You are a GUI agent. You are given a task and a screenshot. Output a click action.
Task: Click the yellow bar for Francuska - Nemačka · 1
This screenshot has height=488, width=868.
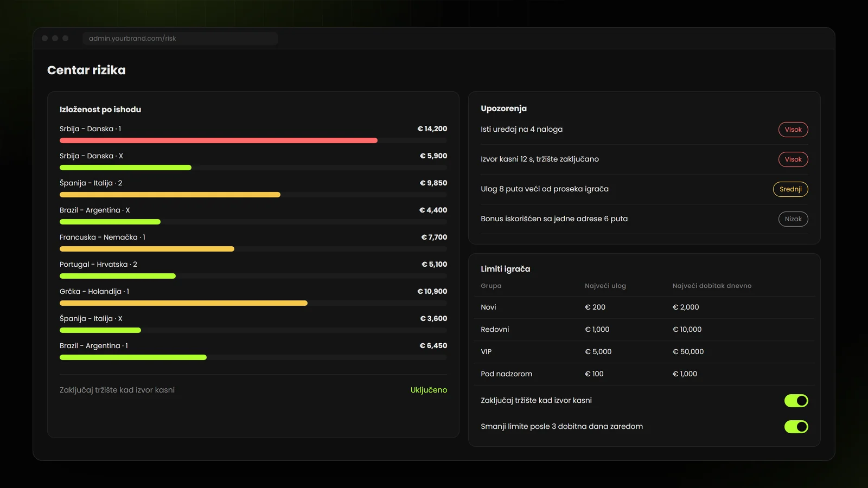pos(147,249)
